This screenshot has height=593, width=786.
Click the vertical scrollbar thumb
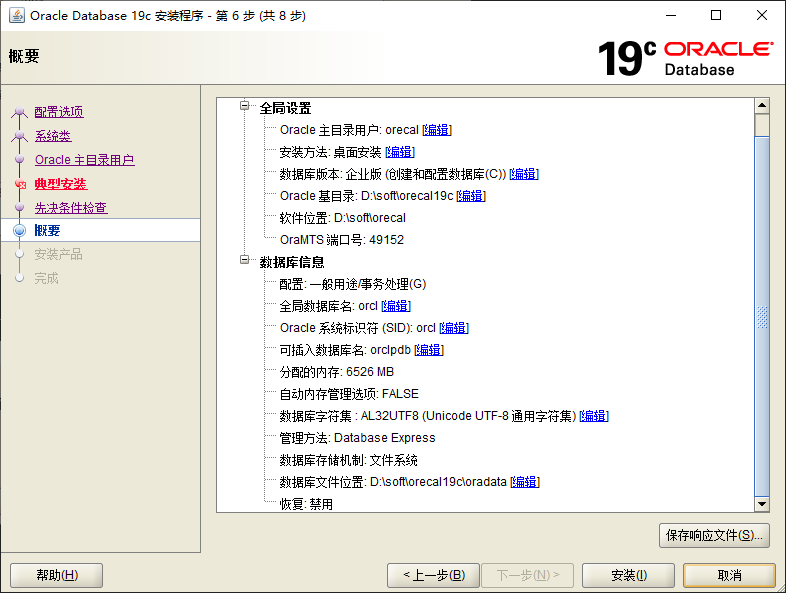pyautogui.click(x=762, y=316)
